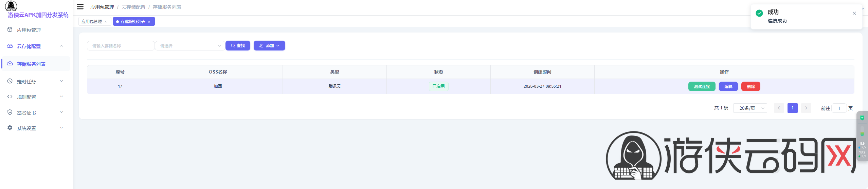Click the 系统设置 gear icon
The height and width of the screenshot is (189, 868).
10,128
